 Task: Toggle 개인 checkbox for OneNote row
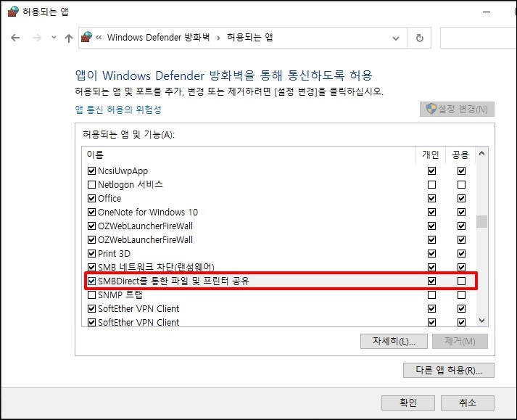pos(431,212)
